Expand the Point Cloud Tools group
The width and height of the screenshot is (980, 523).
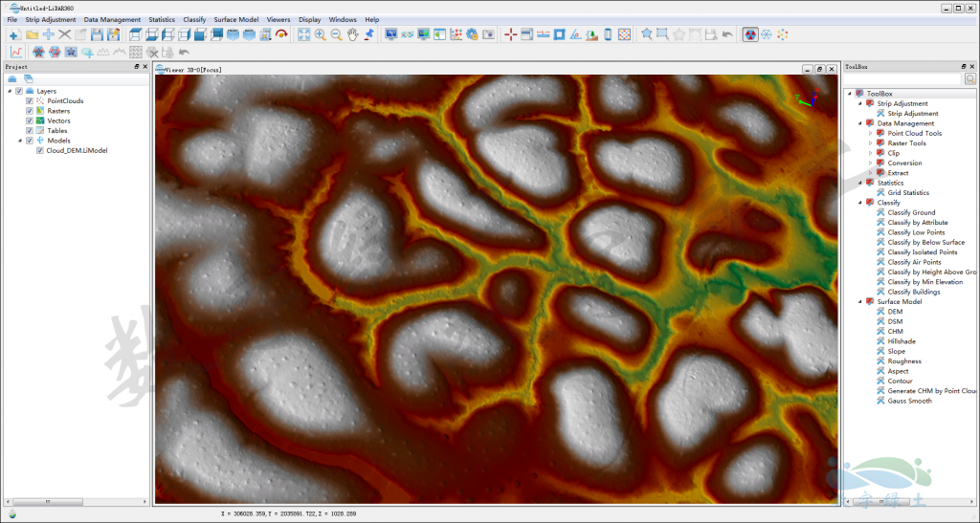coord(871,133)
